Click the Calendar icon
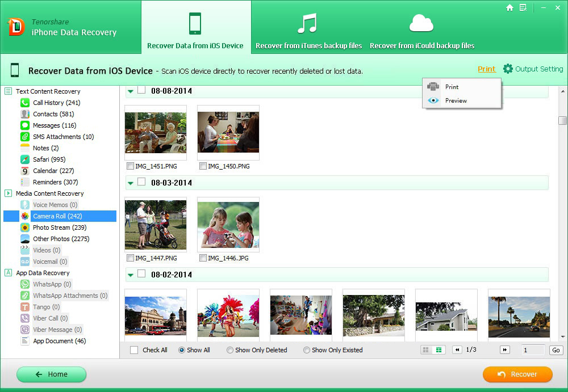 pyautogui.click(x=24, y=171)
